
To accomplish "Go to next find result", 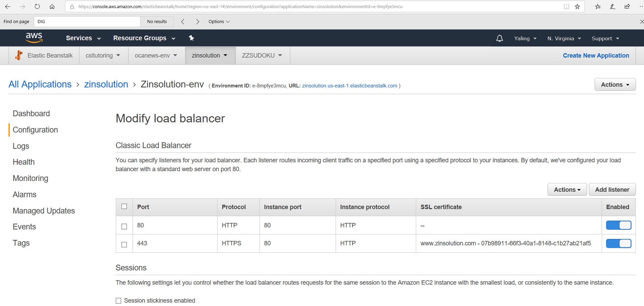I will pyautogui.click(x=198, y=22).
